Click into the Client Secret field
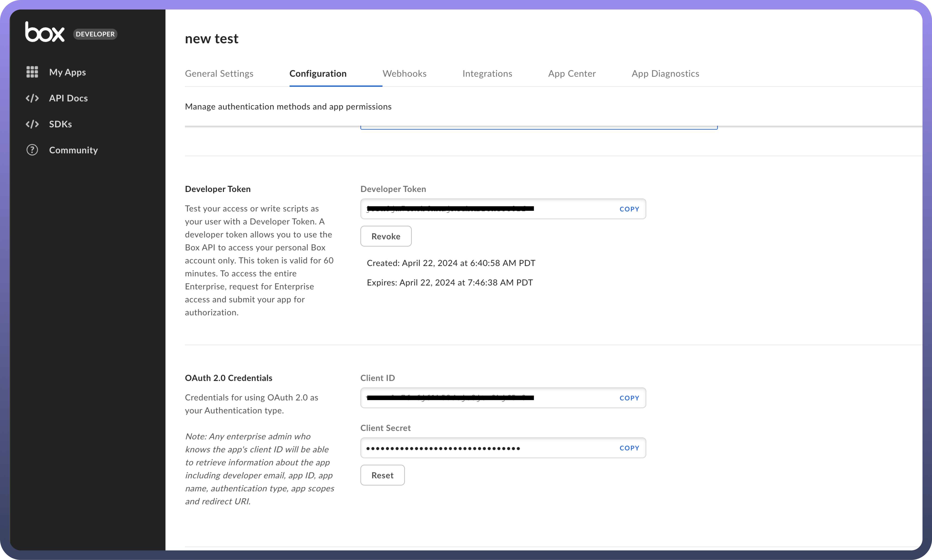The width and height of the screenshot is (932, 560). tap(483, 448)
